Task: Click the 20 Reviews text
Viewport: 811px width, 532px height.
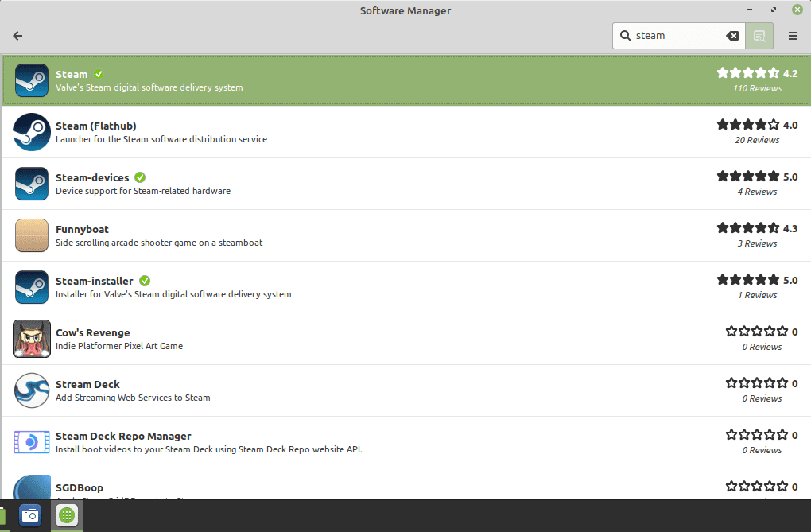Action: tap(757, 140)
